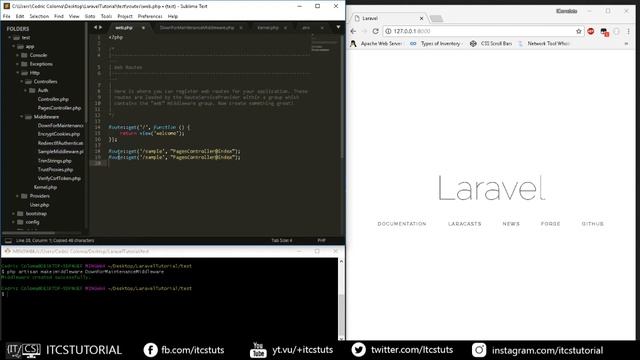Open VerifyCsrfToken.php in the sidebar
This screenshot has width=640, height=360.
coord(59,178)
